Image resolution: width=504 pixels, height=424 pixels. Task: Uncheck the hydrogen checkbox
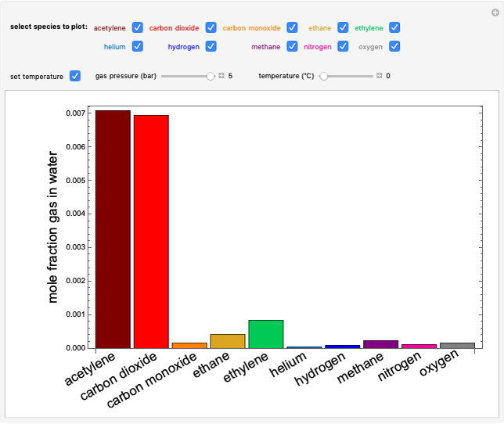(x=211, y=46)
